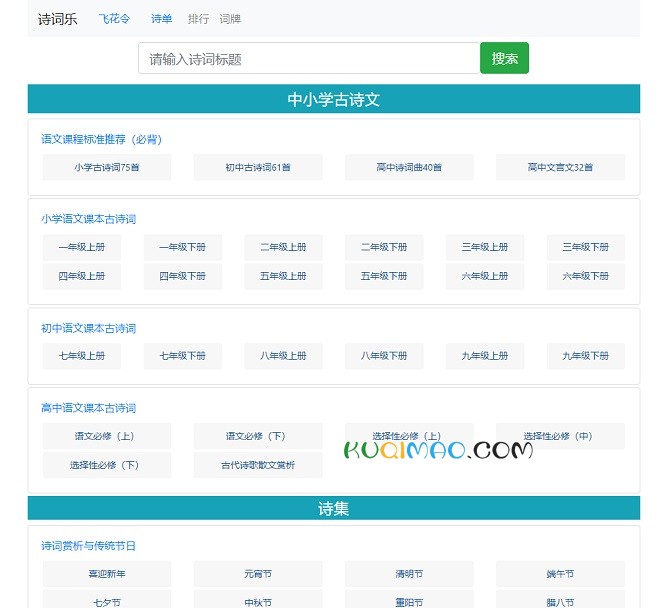
Task: Open 古代诗歌散文赏析
Action: pyautogui.click(x=258, y=465)
